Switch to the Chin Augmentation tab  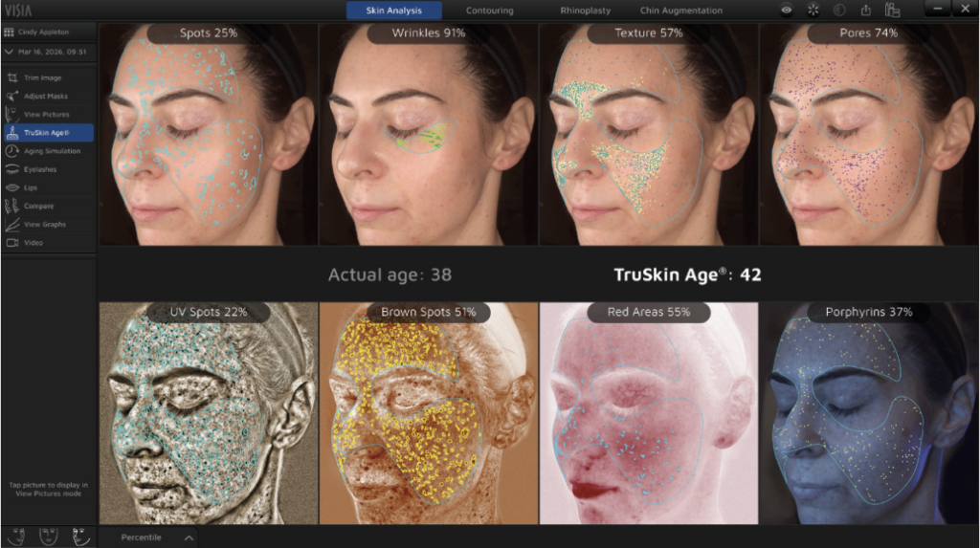click(681, 10)
